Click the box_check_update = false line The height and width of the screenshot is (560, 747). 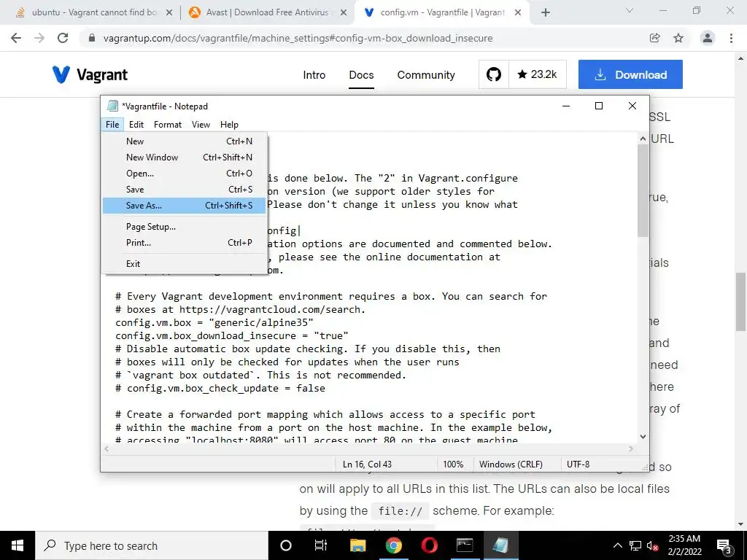coord(220,388)
